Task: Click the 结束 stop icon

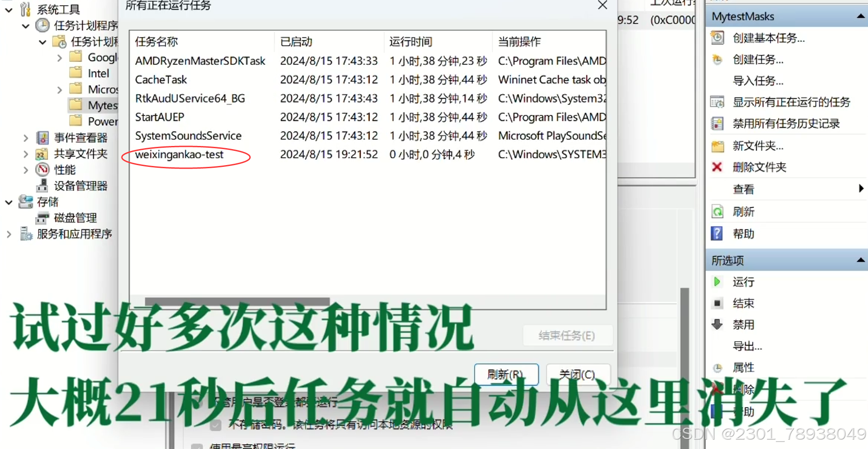Action: [x=717, y=303]
